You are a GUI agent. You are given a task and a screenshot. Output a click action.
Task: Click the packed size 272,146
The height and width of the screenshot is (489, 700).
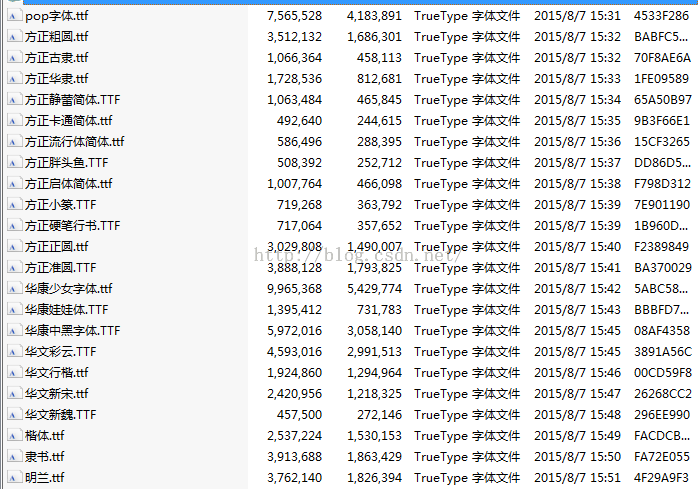[379, 415]
